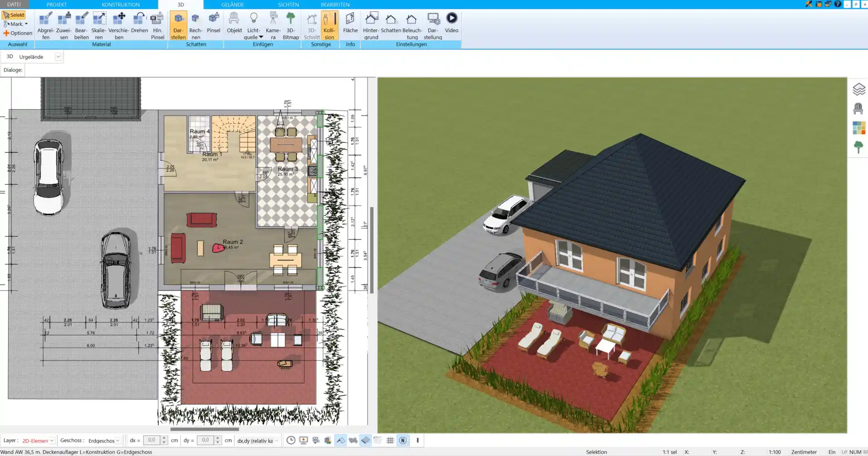Click the 1:100 scale in status bar
This screenshot has width=868, height=456.
[775, 452]
